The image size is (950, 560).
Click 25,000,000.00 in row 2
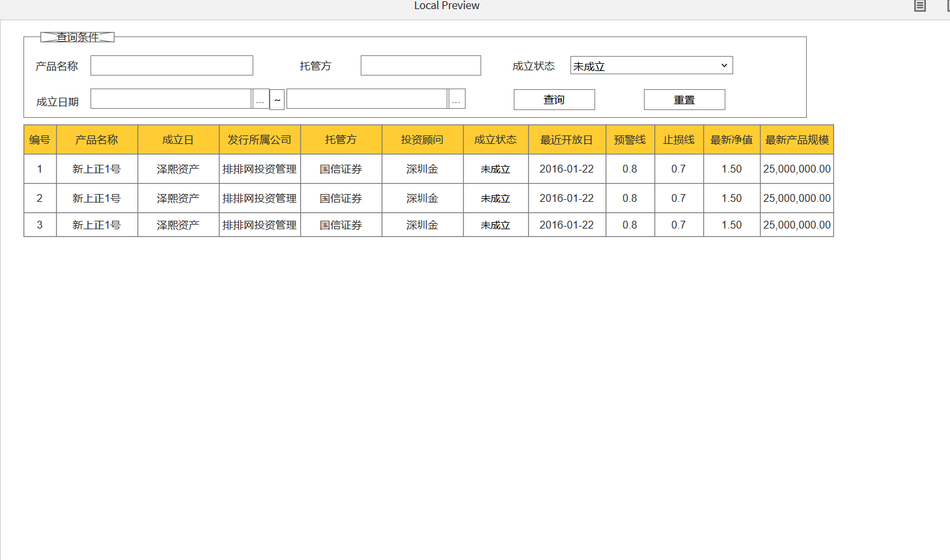[x=797, y=198]
